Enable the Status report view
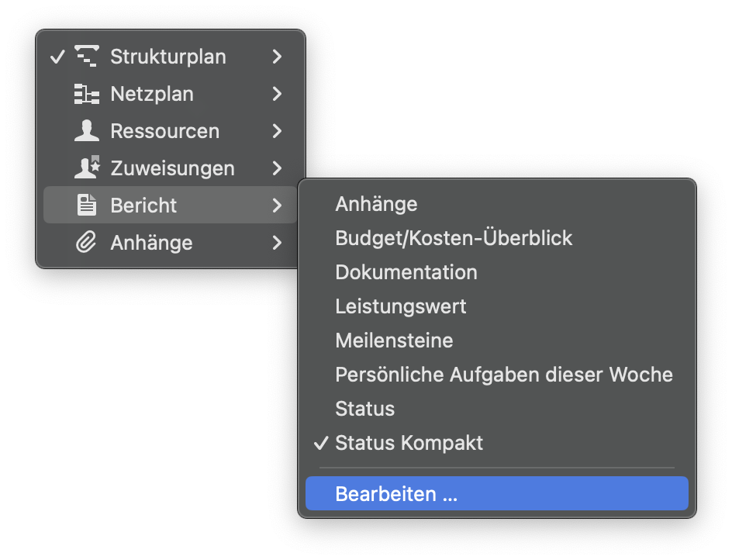This screenshot has width=732, height=560. pyautogui.click(x=364, y=409)
